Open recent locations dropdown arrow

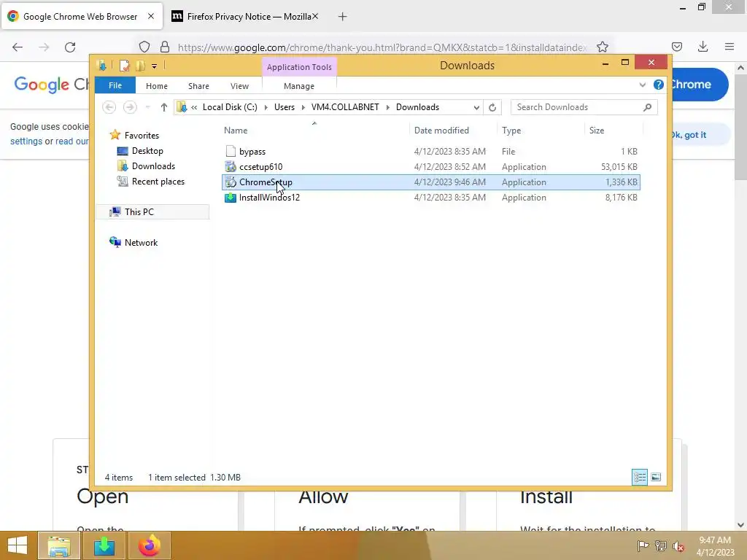[x=147, y=107]
